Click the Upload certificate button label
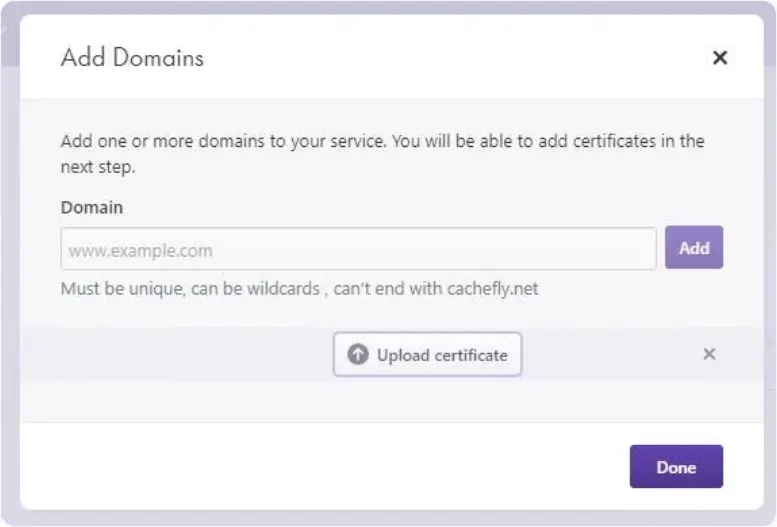The height and width of the screenshot is (527, 777). (x=442, y=355)
